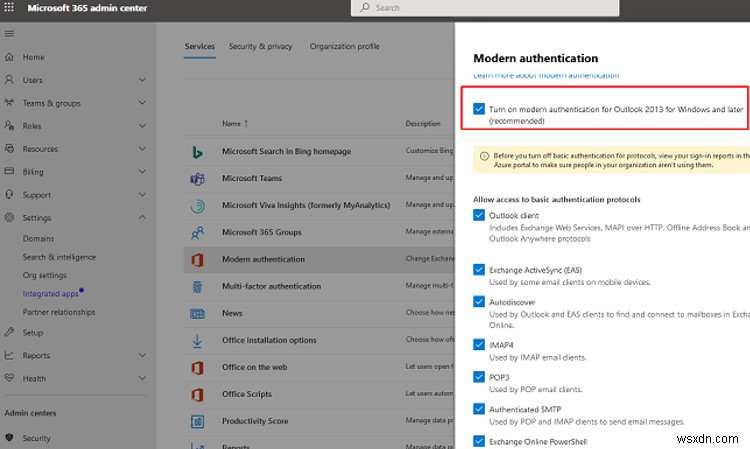Click the Viva Insights swirl icon

tap(197, 206)
